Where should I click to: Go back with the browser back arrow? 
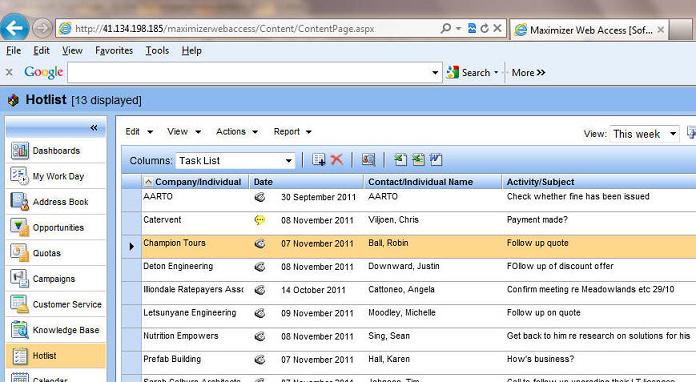point(15,28)
